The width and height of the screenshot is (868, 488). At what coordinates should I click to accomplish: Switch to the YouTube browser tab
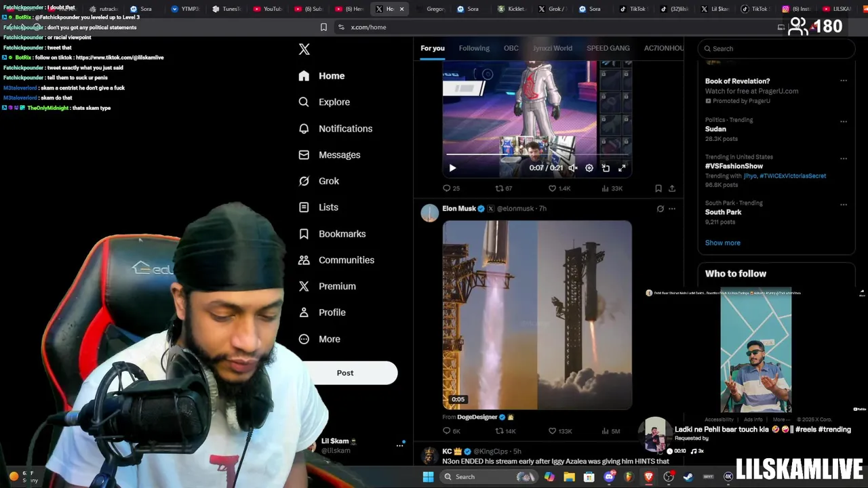tap(267, 9)
